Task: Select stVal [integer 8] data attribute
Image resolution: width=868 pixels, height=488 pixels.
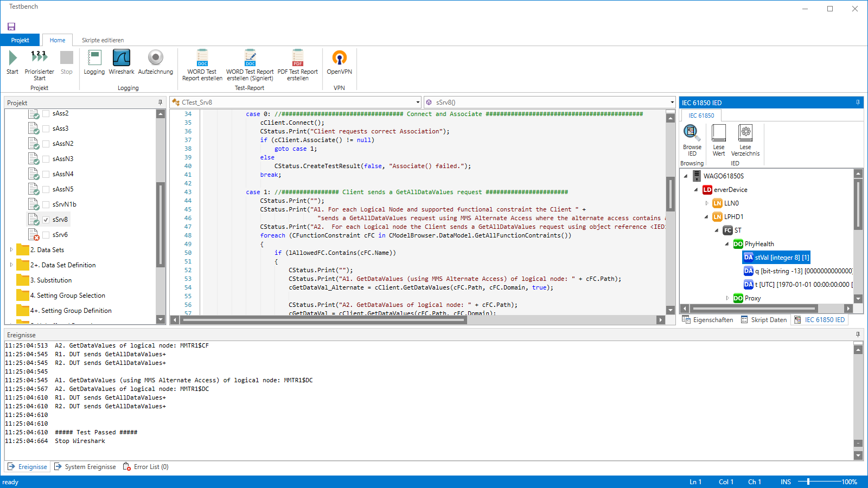Action: (x=777, y=258)
